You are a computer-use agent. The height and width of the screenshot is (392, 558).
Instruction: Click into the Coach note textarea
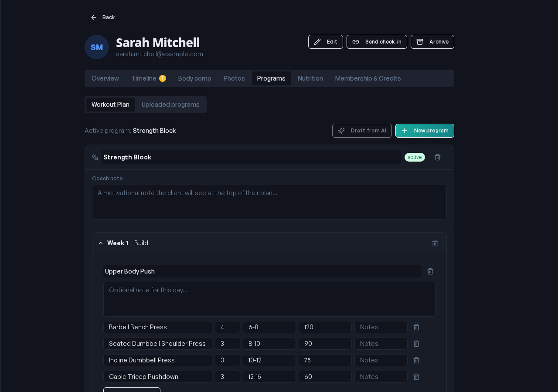[269, 202]
